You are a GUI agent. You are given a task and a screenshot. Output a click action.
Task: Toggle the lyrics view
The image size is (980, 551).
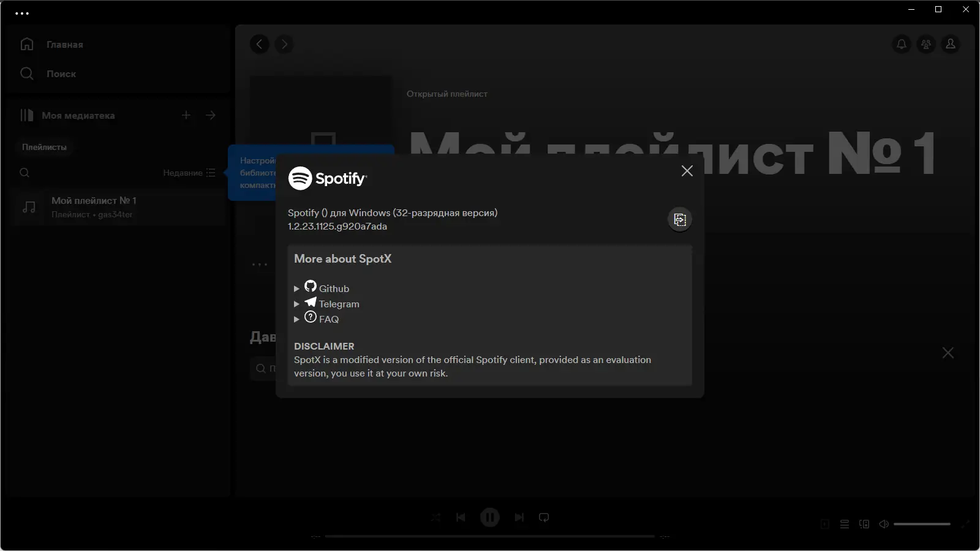824,523
